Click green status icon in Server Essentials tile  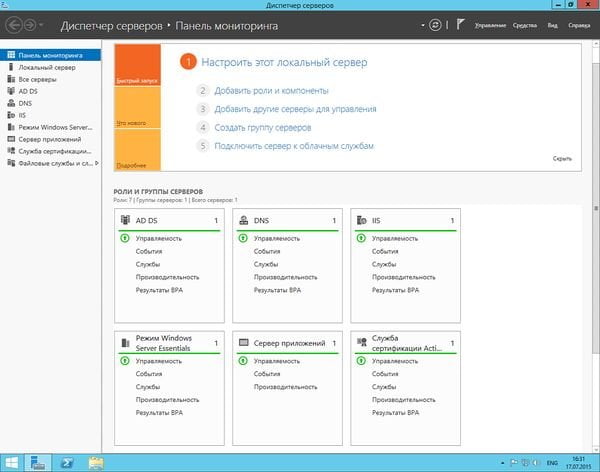point(125,361)
